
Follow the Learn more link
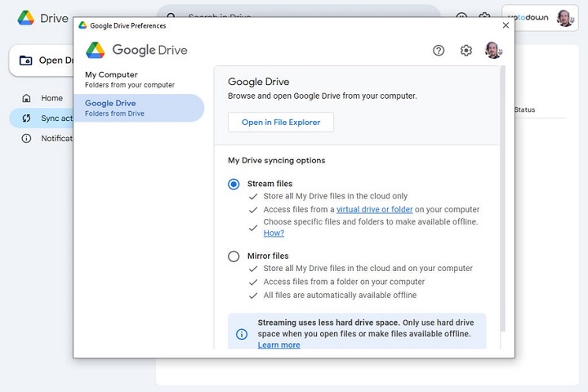tap(278, 345)
